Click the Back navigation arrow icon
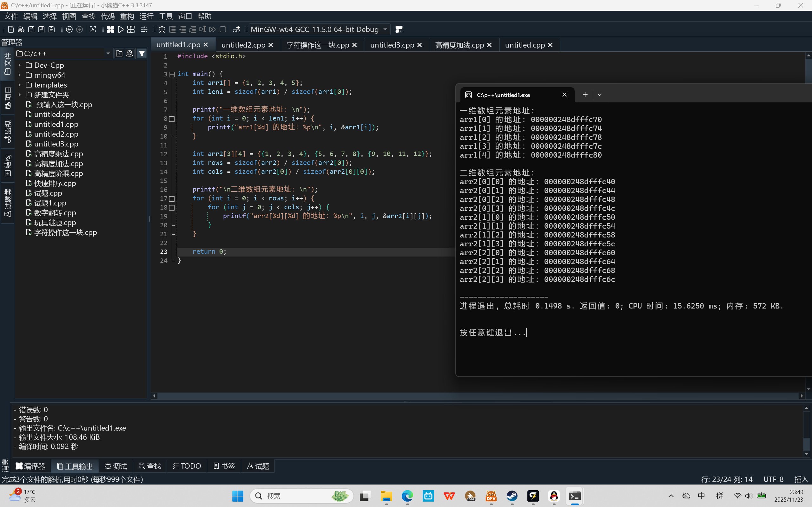 click(x=69, y=29)
